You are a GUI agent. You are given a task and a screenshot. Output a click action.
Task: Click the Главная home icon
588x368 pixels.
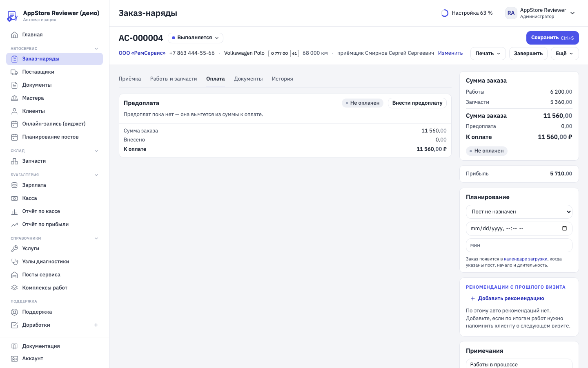pos(14,35)
